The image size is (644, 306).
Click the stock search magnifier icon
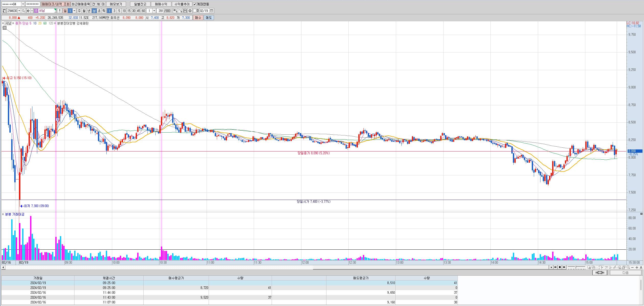(x=23, y=11)
